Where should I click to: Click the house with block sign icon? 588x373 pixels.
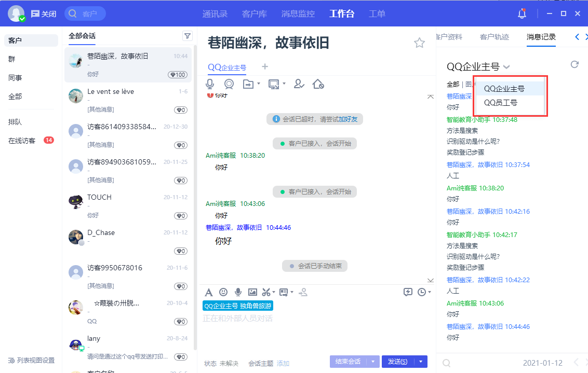[318, 84]
